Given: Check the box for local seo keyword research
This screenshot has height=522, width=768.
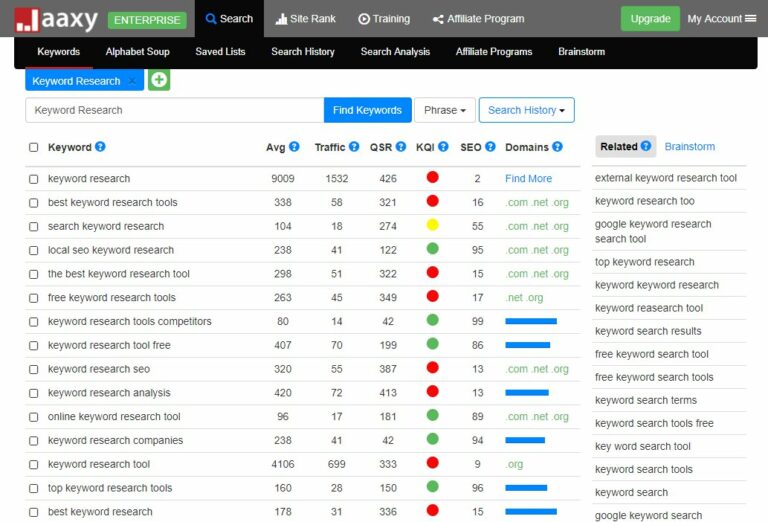Looking at the screenshot, I should (33, 251).
